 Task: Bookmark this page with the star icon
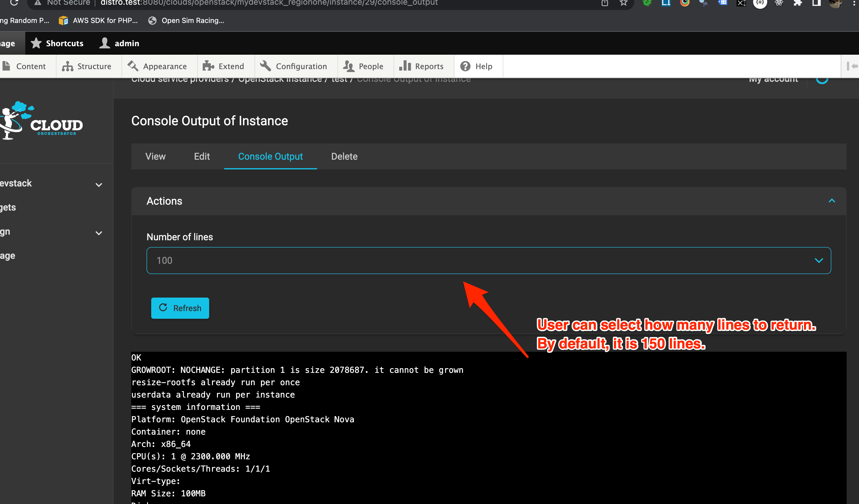[623, 3]
